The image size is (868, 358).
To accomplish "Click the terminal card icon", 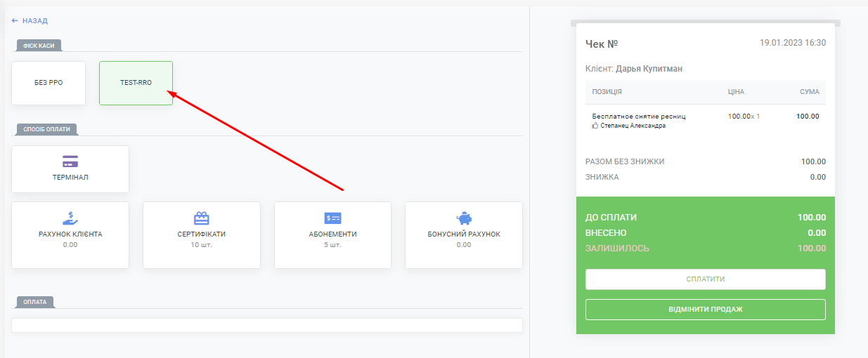I will coord(70,161).
